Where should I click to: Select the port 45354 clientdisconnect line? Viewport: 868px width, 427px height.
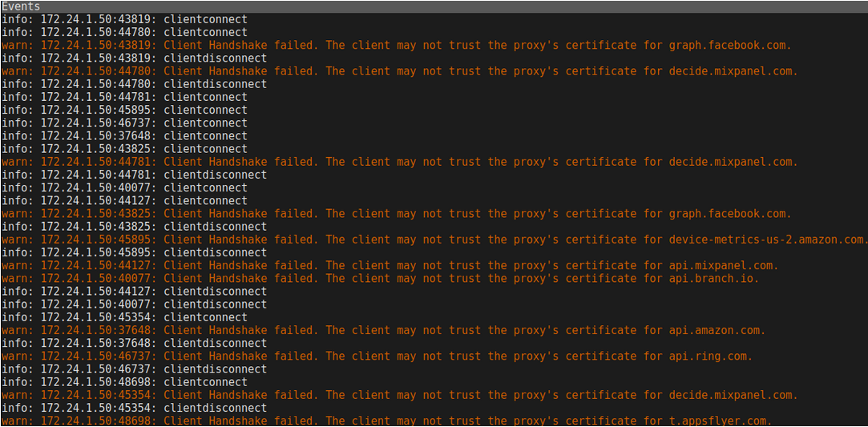point(135,409)
